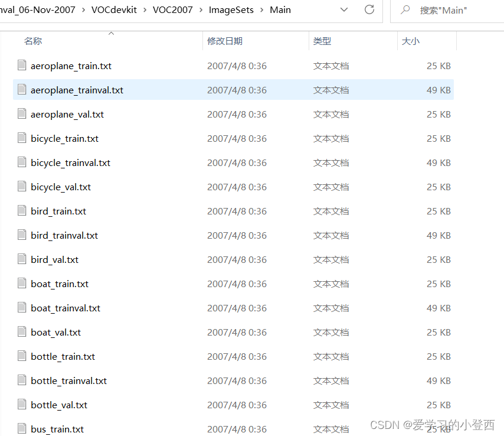The height and width of the screenshot is (436, 504).
Task: Click the 49 KB size of bicycle_trainval.txt
Action: [438, 163]
